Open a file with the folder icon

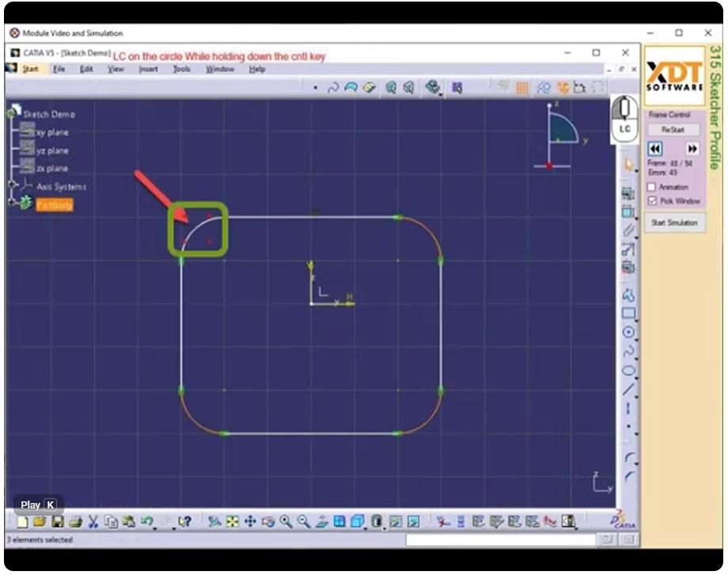coord(40,522)
